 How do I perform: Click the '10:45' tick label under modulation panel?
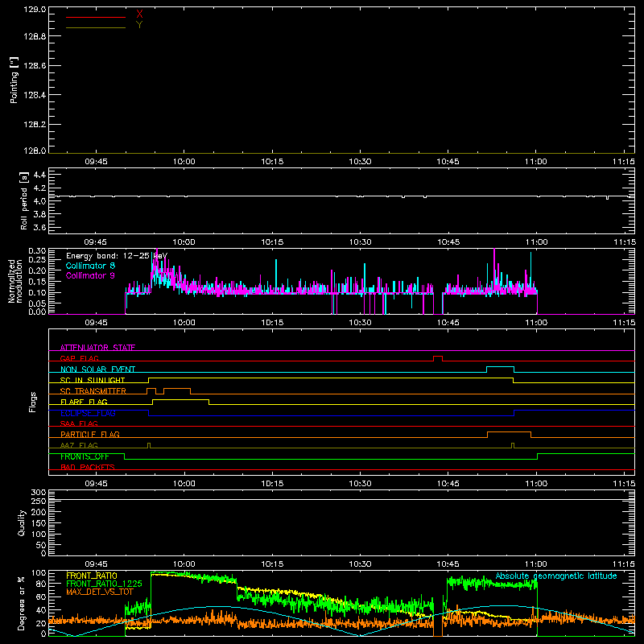tap(448, 323)
